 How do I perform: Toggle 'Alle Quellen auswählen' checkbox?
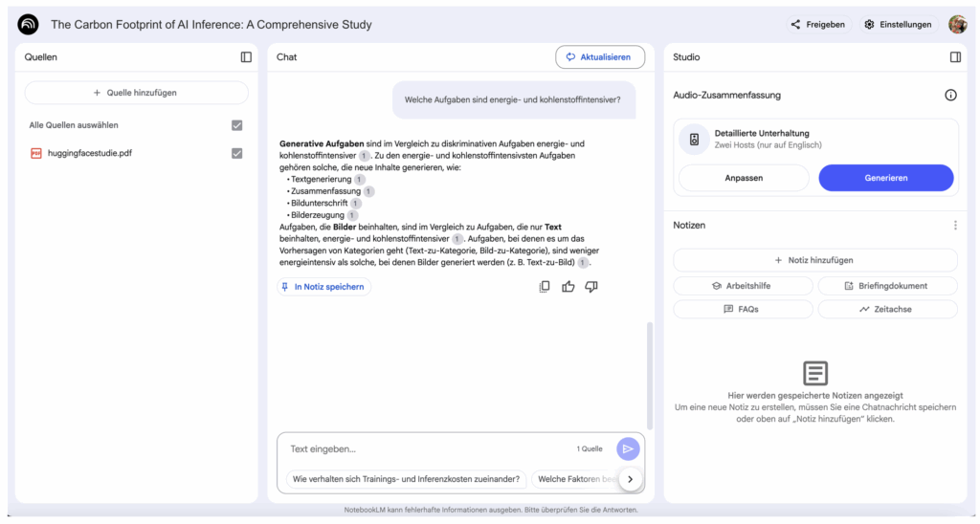pyautogui.click(x=237, y=125)
